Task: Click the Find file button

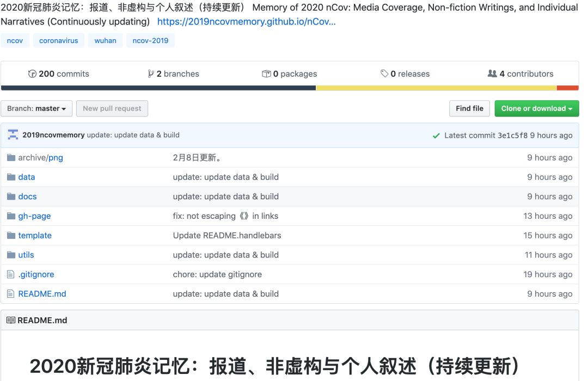Action: (x=469, y=108)
